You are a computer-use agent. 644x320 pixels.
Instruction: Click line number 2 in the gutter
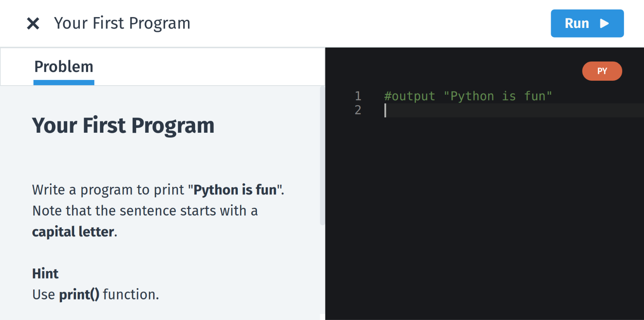coord(358,110)
